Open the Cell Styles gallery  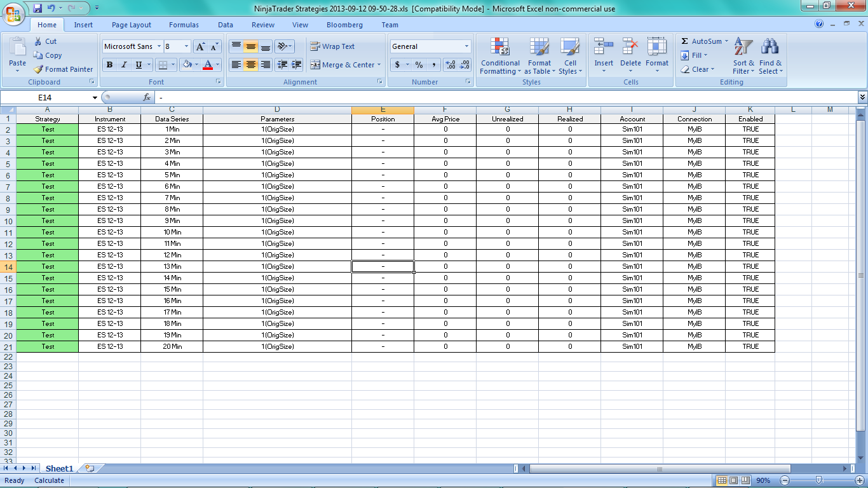pos(569,56)
